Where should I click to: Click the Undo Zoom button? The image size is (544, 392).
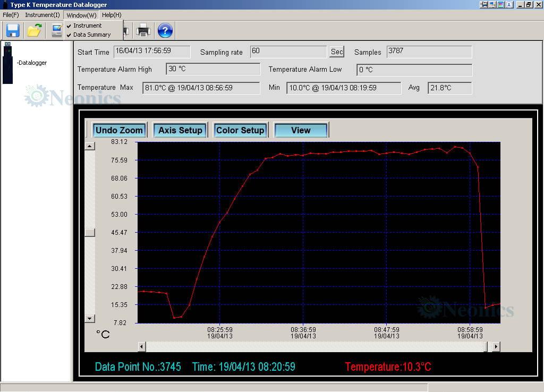click(x=120, y=130)
